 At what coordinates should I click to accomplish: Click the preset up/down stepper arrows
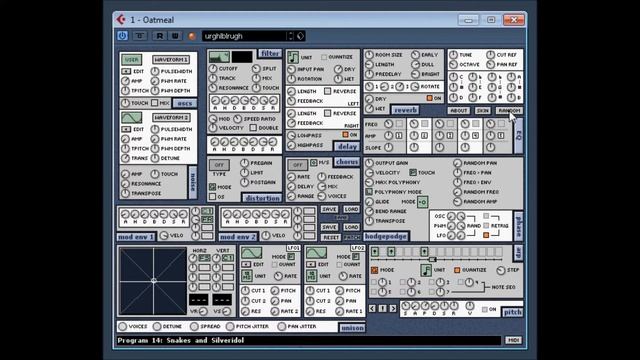coord(291,36)
